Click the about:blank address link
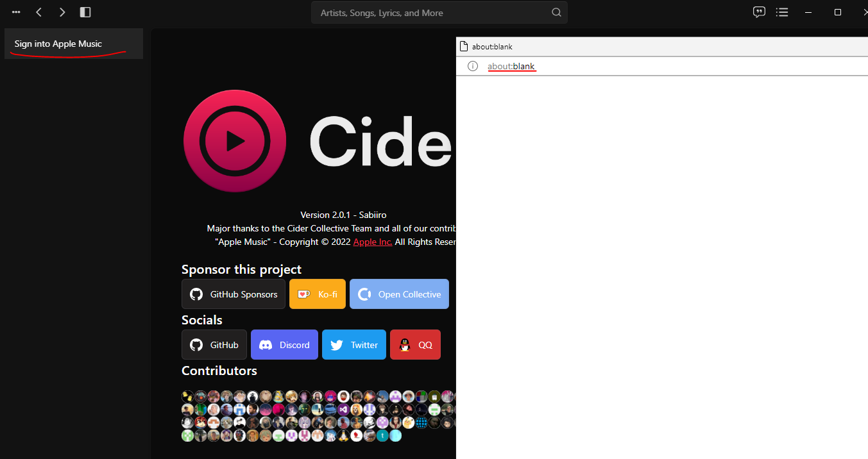Screen dimensions: 868x459 click(511, 66)
